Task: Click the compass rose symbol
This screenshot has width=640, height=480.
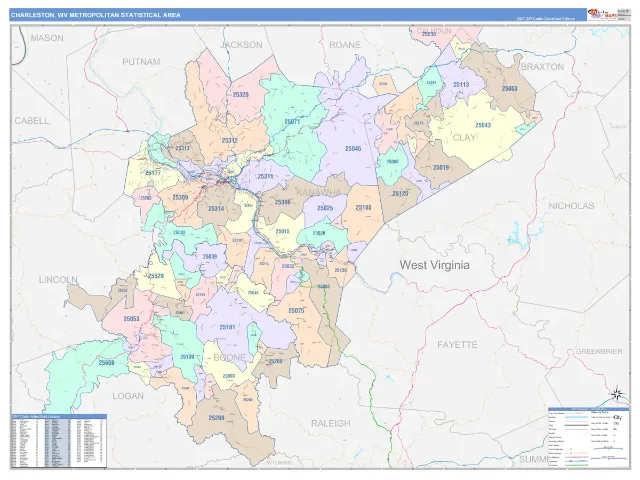Action: [x=617, y=394]
